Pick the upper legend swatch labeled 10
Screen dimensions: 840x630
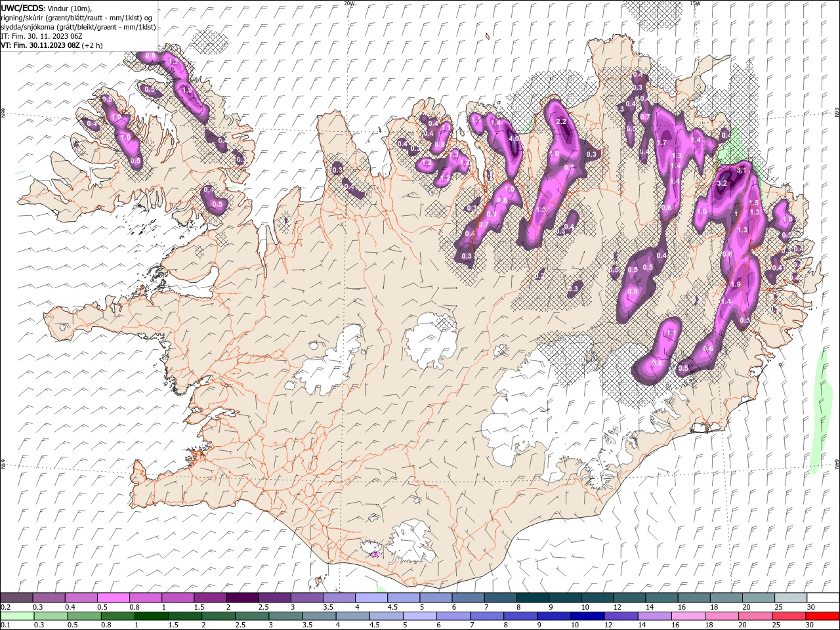click(x=597, y=598)
